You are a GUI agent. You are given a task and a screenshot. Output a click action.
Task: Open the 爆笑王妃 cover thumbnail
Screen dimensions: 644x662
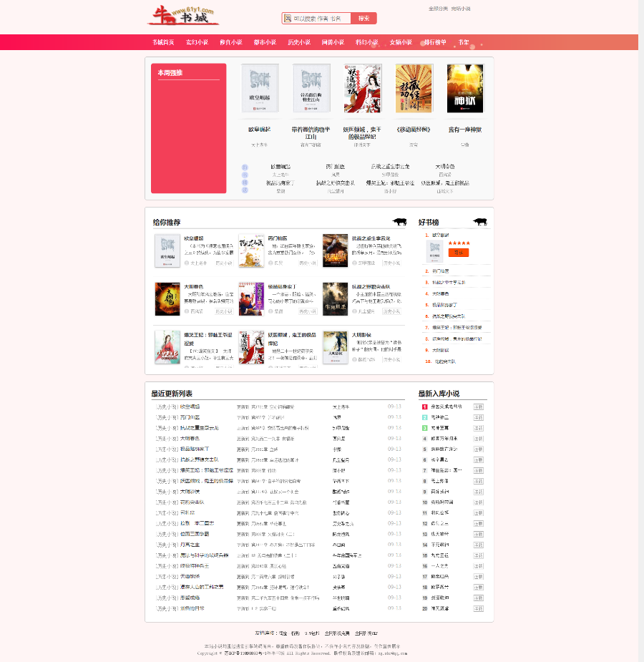click(167, 347)
